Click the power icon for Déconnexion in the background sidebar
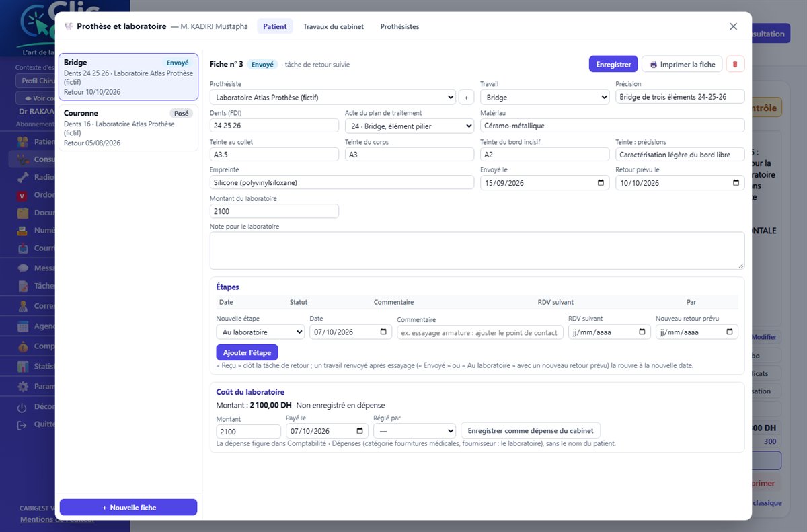 point(22,407)
